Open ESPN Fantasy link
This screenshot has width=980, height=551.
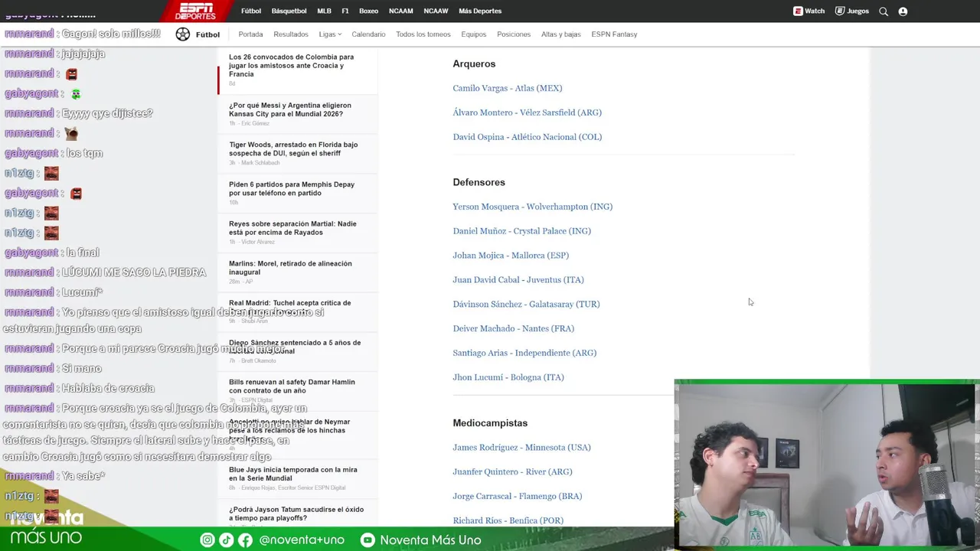point(614,34)
